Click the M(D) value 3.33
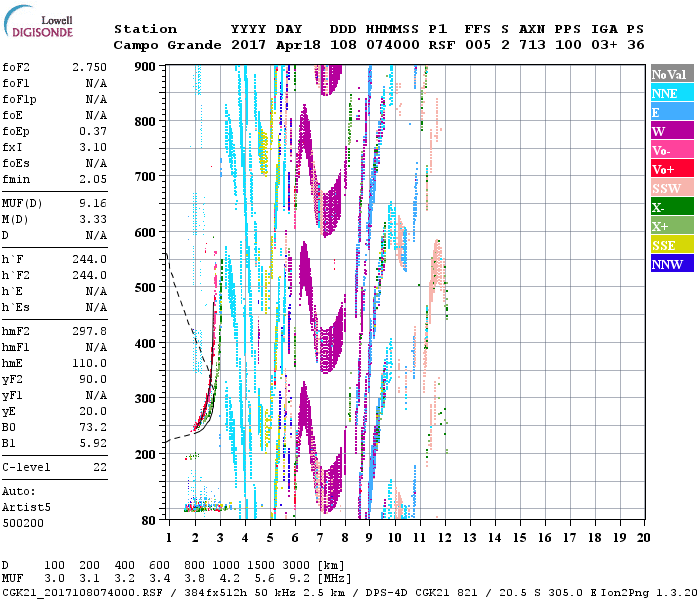This screenshot has width=700, height=600. click(x=93, y=219)
